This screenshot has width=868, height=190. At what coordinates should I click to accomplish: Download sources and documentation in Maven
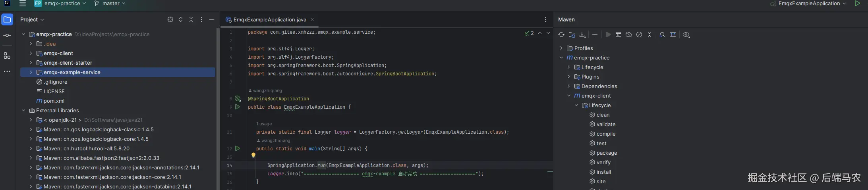click(582, 35)
